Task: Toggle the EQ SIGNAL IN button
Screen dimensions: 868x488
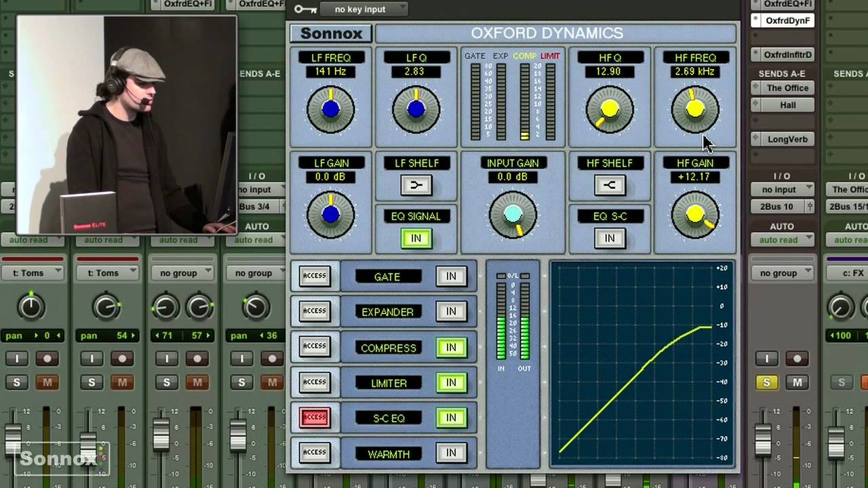Action: point(416,239)
